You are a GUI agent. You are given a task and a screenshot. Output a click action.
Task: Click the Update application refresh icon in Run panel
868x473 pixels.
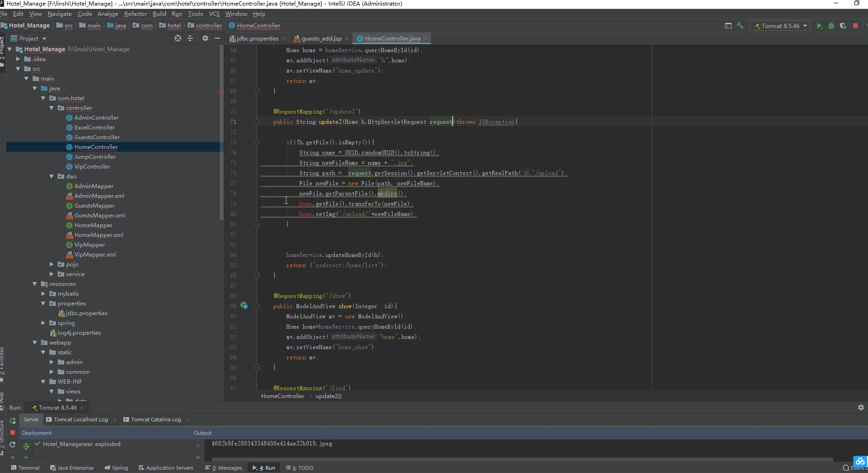pyautogui.click(x=13, y=445)
